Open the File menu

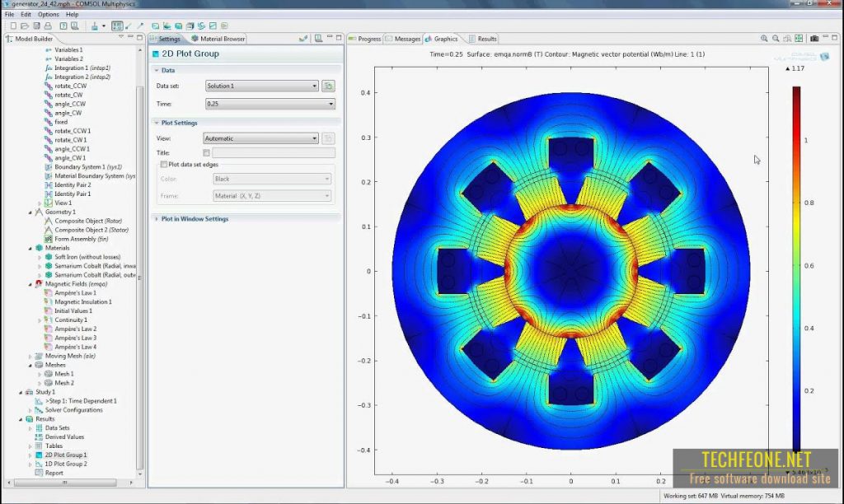click(x=10, y=15)
